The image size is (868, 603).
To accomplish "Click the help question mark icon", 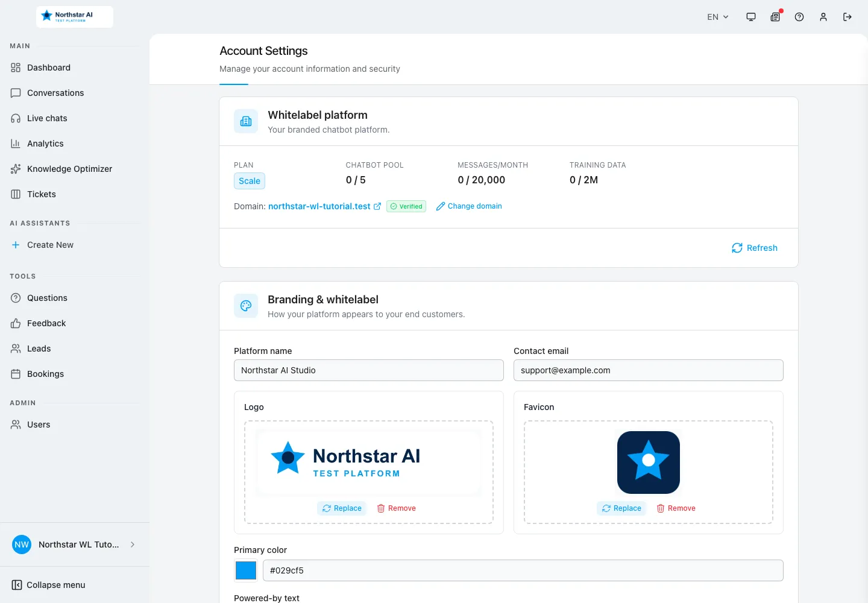I will tap(799, 17).
